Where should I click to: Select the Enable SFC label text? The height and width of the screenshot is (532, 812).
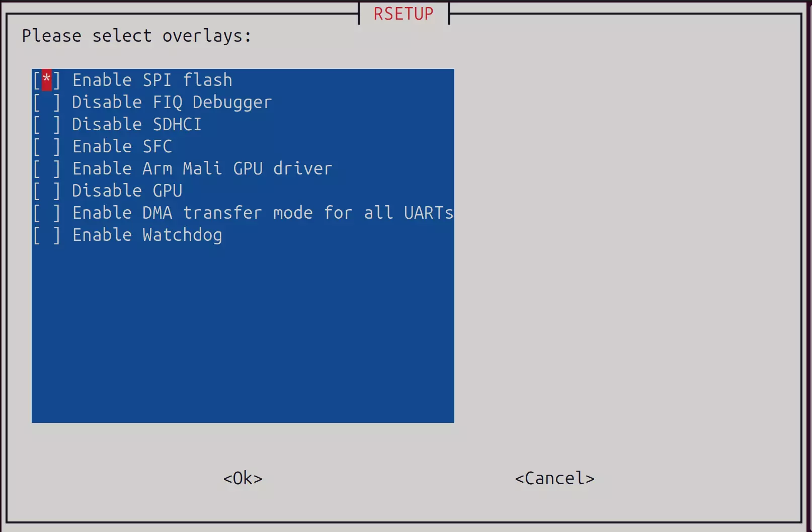122,146
